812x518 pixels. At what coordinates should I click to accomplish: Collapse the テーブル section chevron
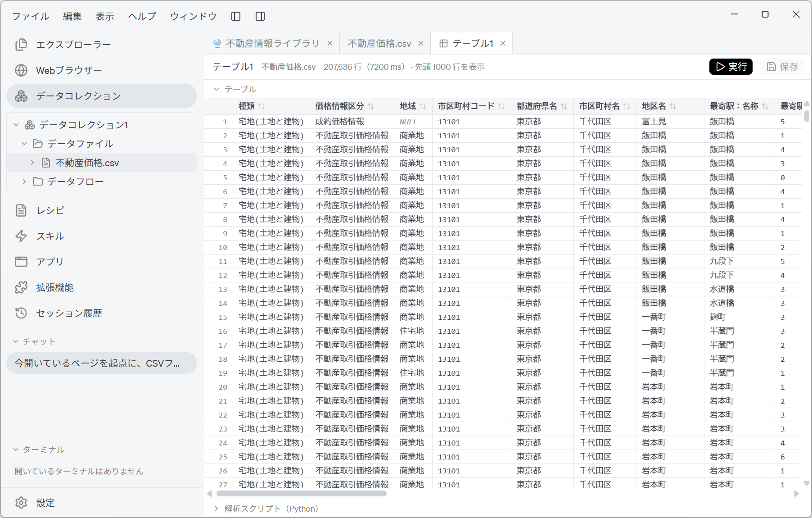point(217,89)
